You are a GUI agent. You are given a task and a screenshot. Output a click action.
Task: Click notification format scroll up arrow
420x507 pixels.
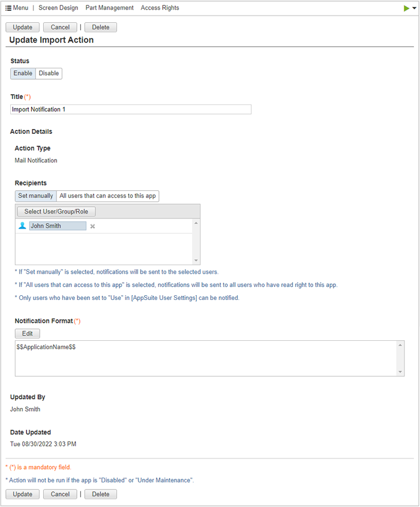pos(400,346)
